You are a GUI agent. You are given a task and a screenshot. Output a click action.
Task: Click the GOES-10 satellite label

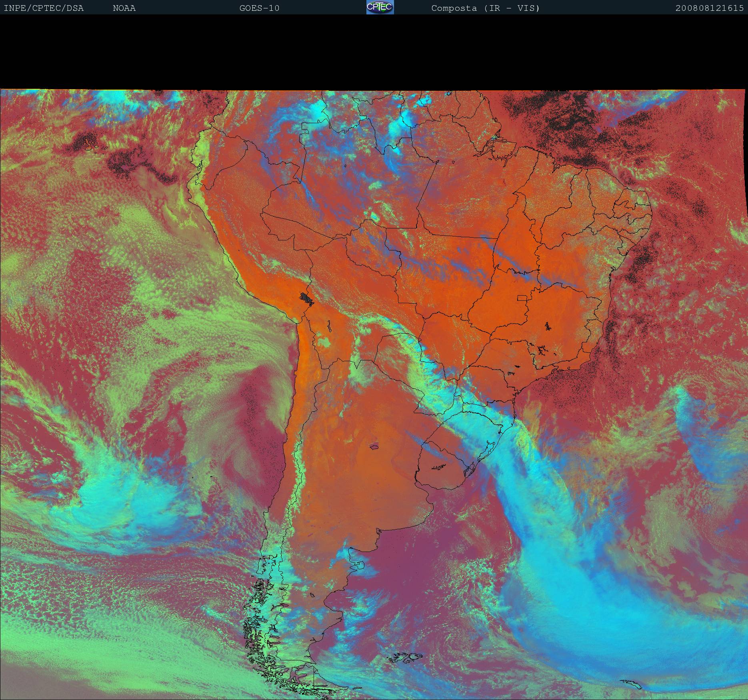point(259,8)
